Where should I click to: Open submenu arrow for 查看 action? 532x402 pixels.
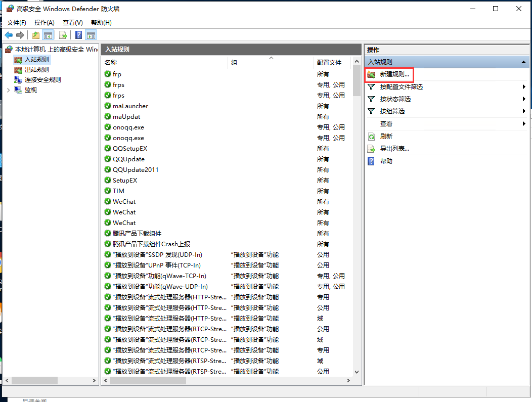[524, 124]
